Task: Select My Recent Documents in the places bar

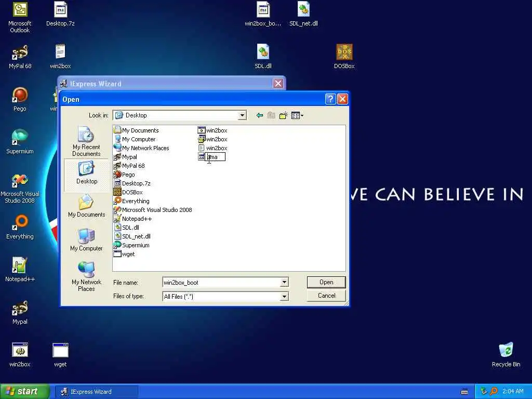Action: point(86,141)
